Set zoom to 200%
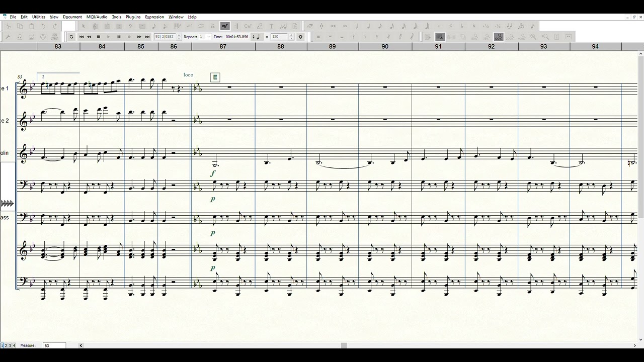Viewport: 644px width, 362px height. (510, 37)
